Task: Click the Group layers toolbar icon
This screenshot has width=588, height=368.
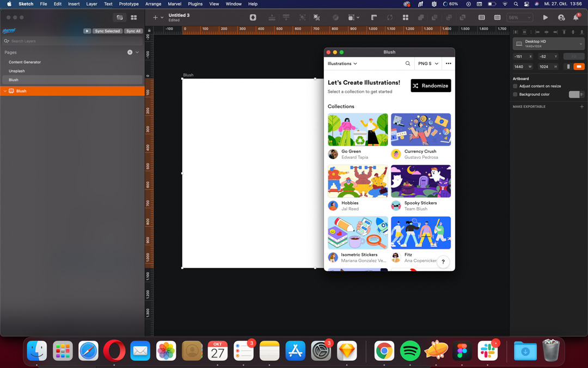Action: tap(302, 17)
